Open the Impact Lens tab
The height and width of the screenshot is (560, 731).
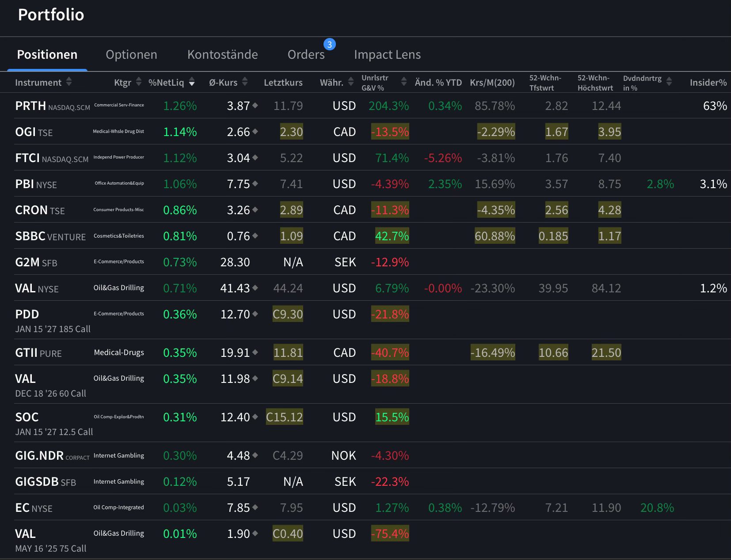387,54
